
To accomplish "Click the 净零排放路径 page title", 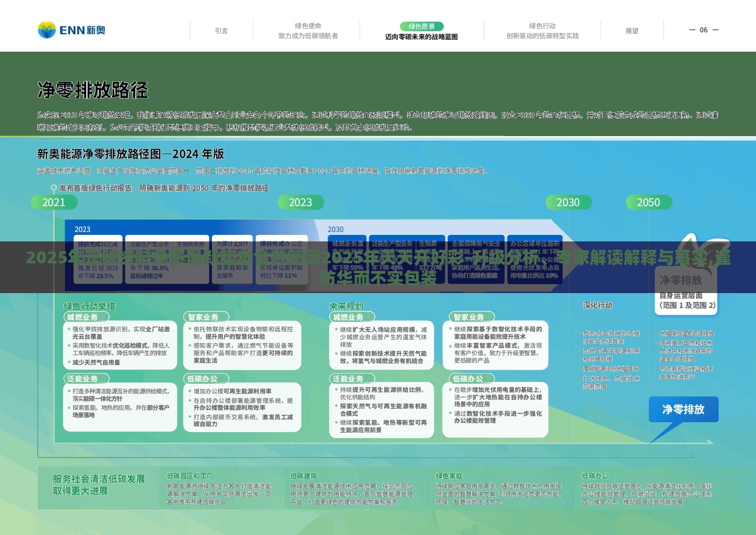I will [x=93, y=90].
